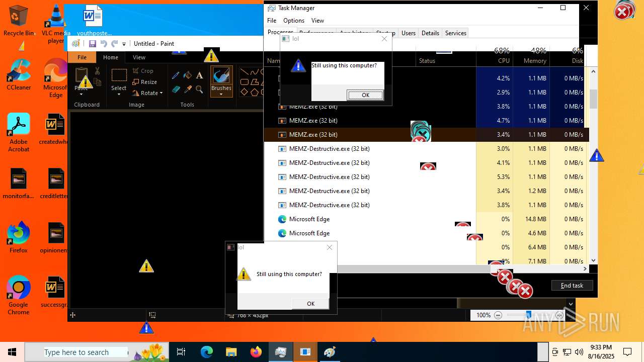Open Task View from the taskbar
This screenshot has width=644, height=362.
click(181, 352)
